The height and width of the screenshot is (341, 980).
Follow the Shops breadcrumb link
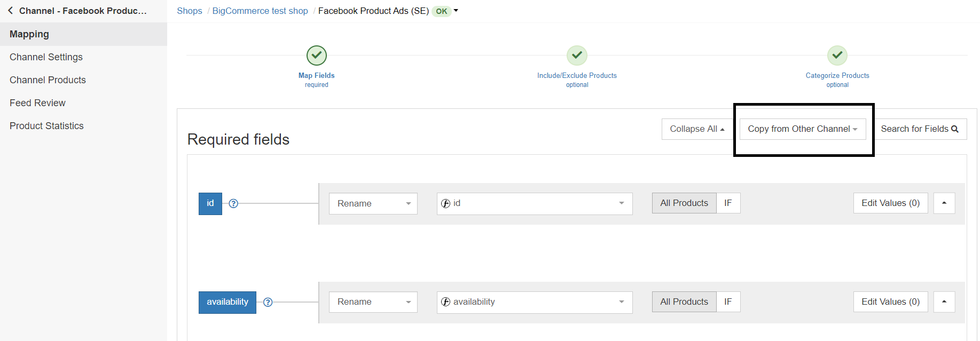point(190,11)
